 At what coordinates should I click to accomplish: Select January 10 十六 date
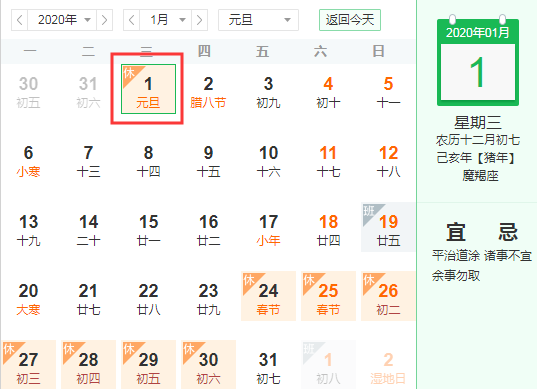[268, 161]
